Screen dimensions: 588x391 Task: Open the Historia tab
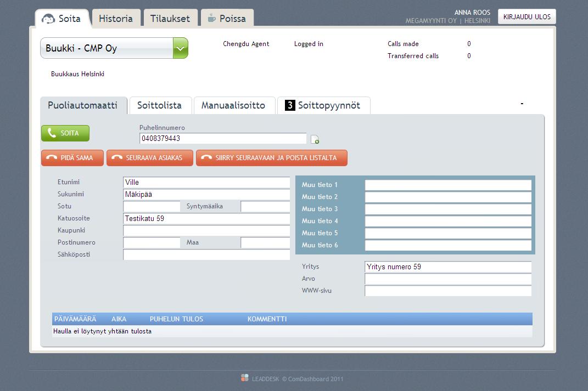tap(116, 18)
